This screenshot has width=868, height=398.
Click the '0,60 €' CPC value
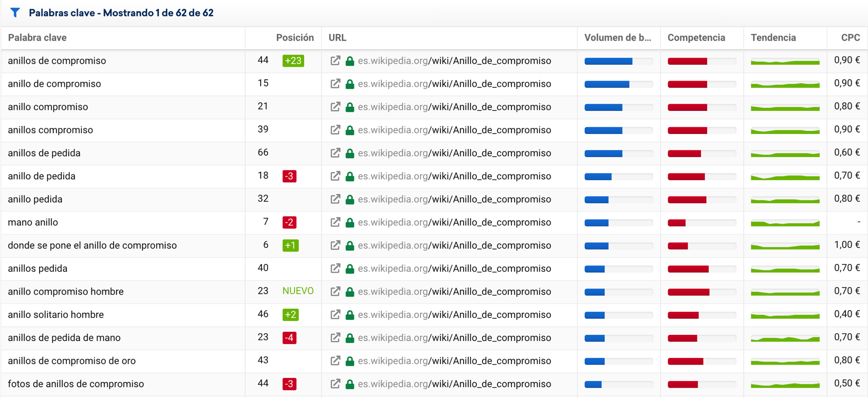tap(847, 153)
